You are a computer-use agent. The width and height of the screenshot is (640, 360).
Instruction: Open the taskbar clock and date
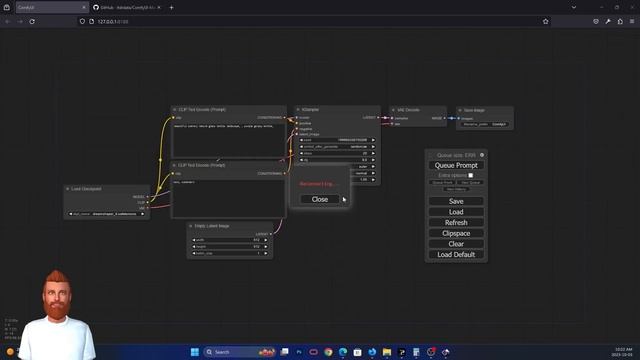(x=623, y=352)
